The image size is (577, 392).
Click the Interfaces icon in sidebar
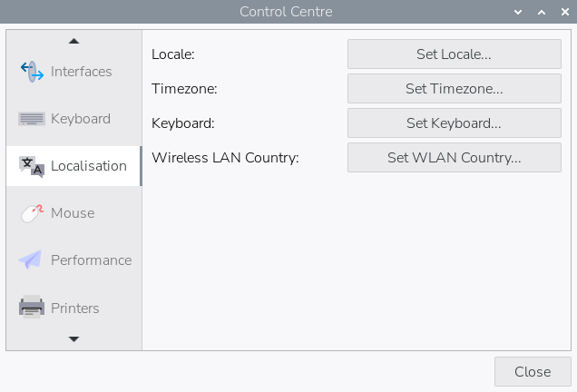[32, 72]
